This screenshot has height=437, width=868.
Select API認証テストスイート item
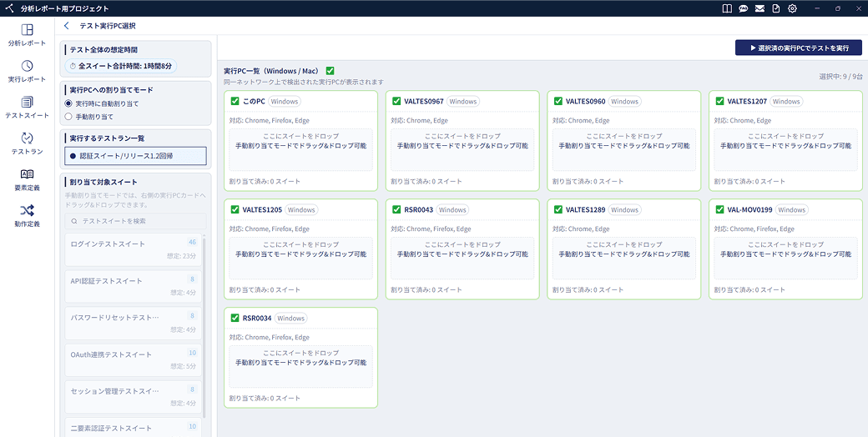click(x=133, y=287)
